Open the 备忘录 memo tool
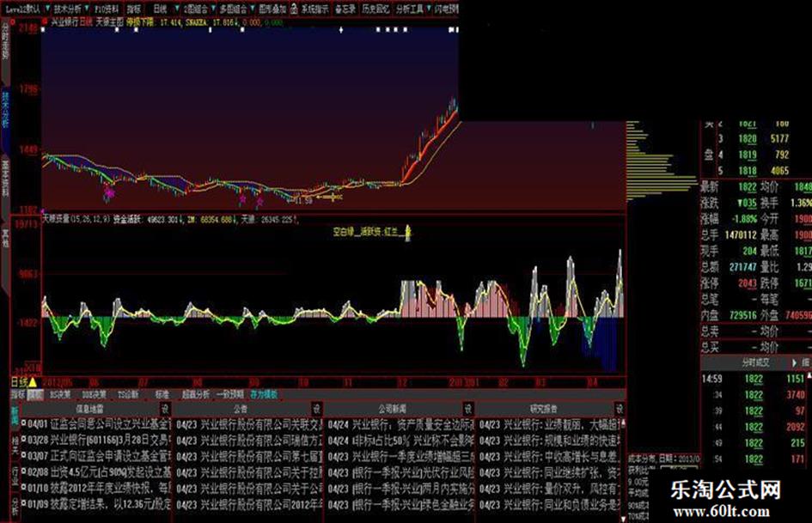The image size is (812, 523). tap(345, 9)
